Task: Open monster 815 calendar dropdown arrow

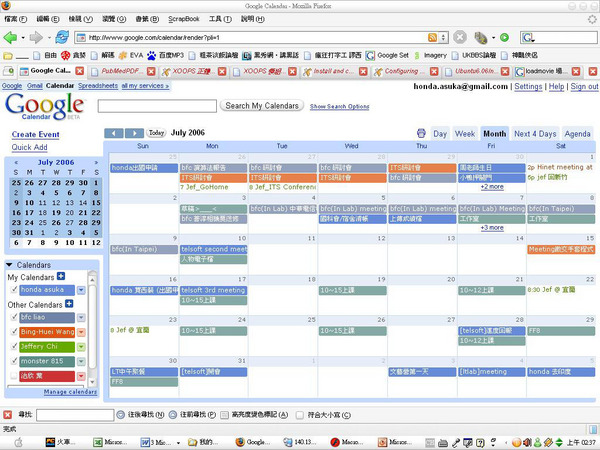Action: coord(81,362)
